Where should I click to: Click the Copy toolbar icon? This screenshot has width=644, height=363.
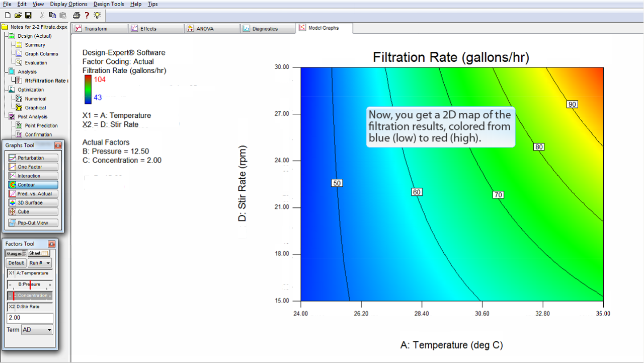tap(53, 16)
